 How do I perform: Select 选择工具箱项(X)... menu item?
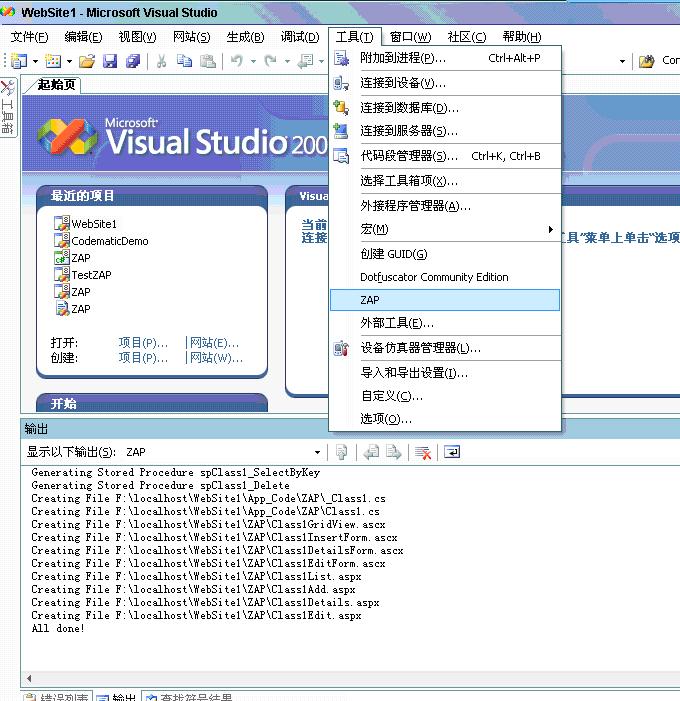[445, 181]
